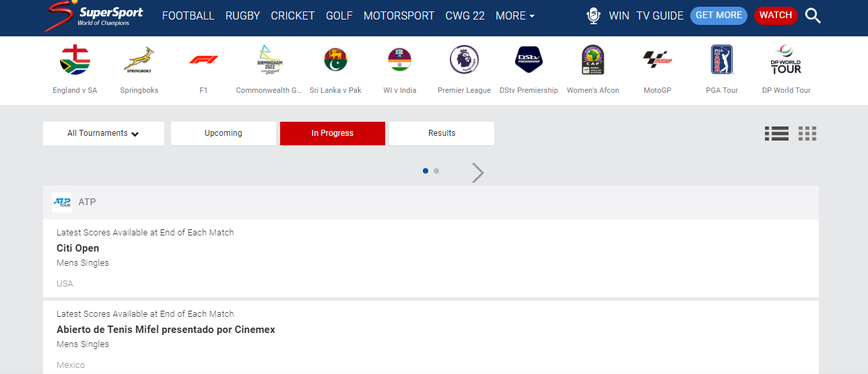The width and height of the screenshot is (868, 374).
Task: Click Mens Singles under Abierto de Tenis
Action: 83,344
